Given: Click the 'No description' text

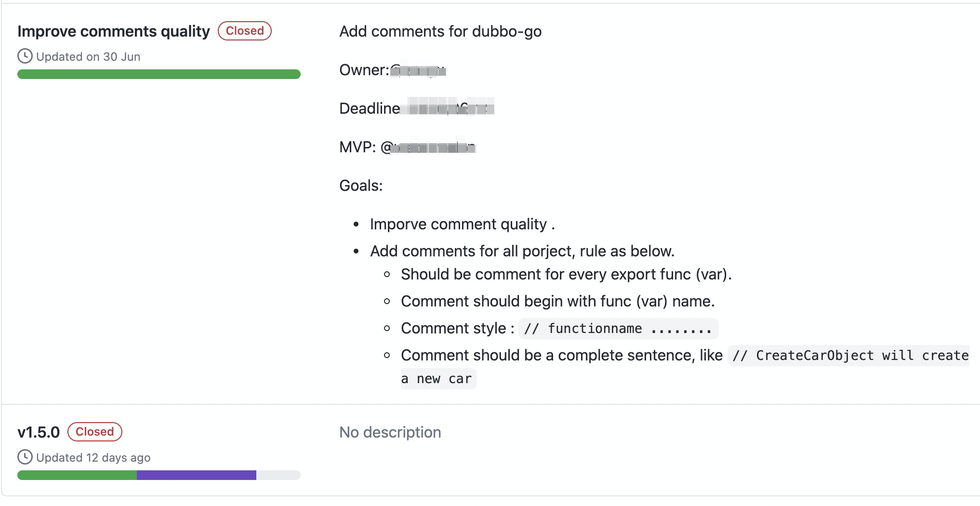Looking at the screenshot, I should (x=390, y=432).
